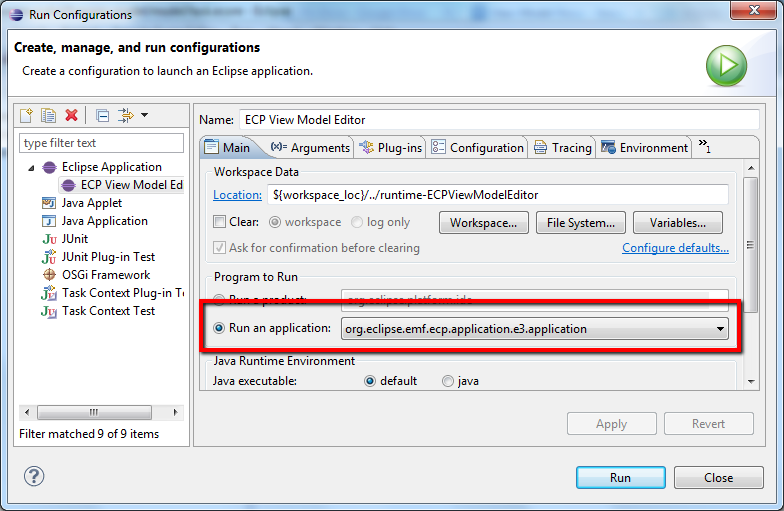This screenshot has width=784, height=511.
Task: Click the Task Context Test icon
Action: tap(49, 311)
